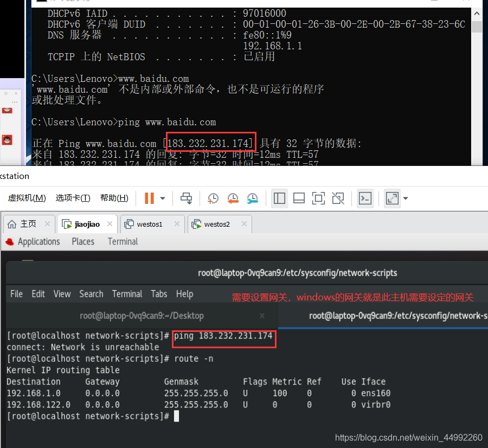Viewport: 488px width, 448px height.
Task: Open the terminal Search menu
Action: tap(91, 294)
